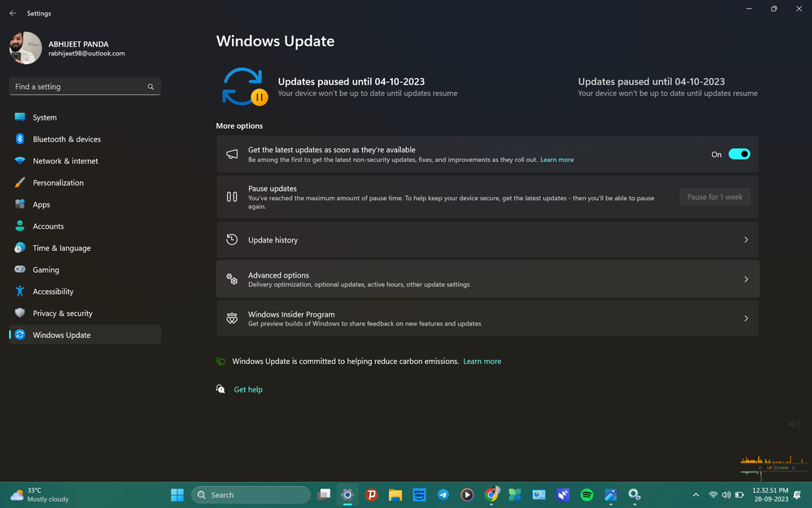Click the Abhijeet Panda profile picture
The image size is (812, 508).
(x=25, y=48)
